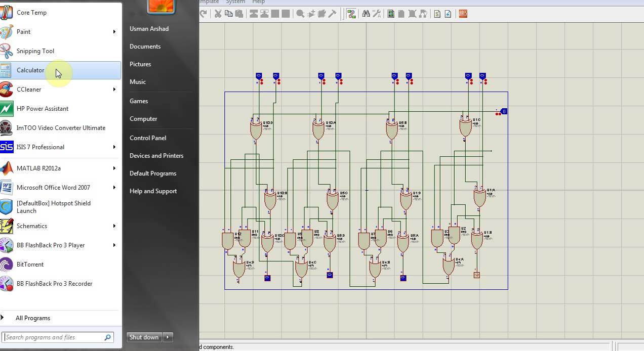
Task: Toggle the fourth logic state input from left
Action: click(338, 76)
